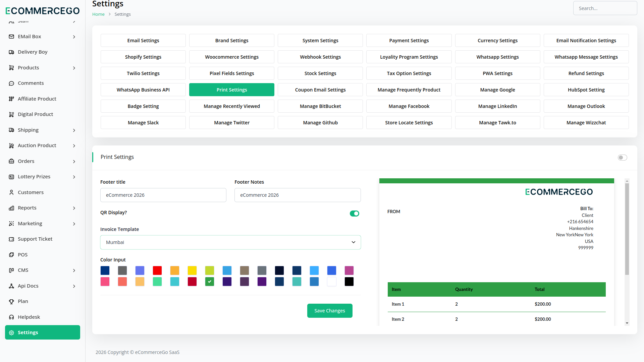Expand the Lottery Prizes submenu chevron
This screenshot has height=362, width=644.
point(74,177)
